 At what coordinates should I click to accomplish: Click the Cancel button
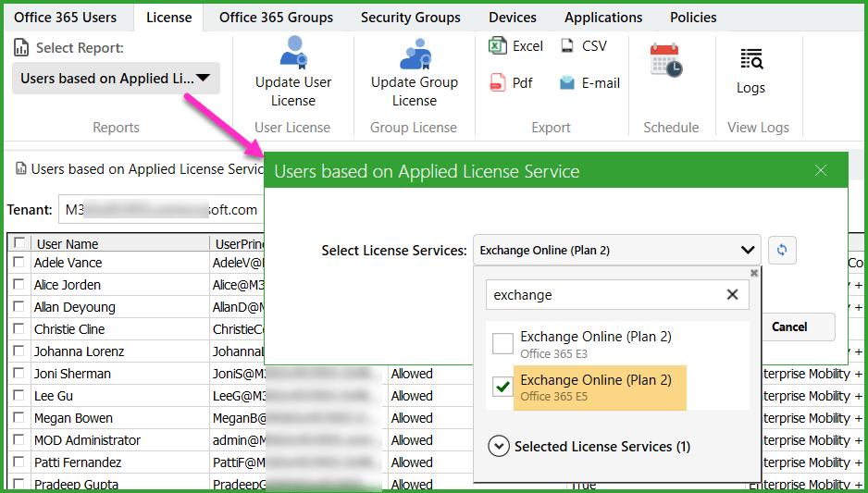click(x=790, y=327)
